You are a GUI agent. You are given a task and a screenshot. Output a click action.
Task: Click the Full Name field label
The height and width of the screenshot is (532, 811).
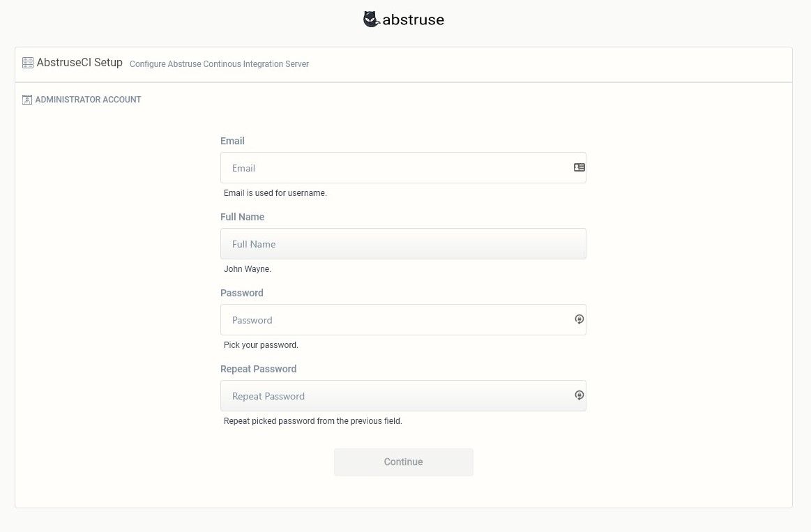(242, 217)
